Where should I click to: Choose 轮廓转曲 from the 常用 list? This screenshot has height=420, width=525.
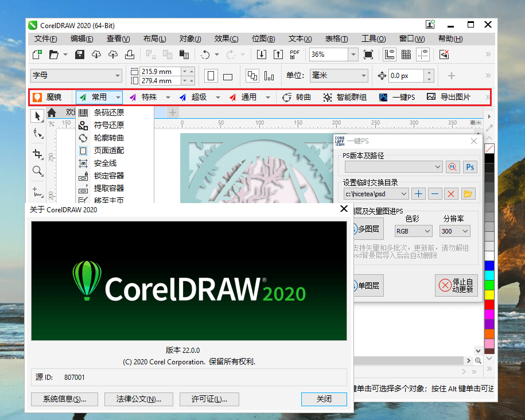point(109,138)
